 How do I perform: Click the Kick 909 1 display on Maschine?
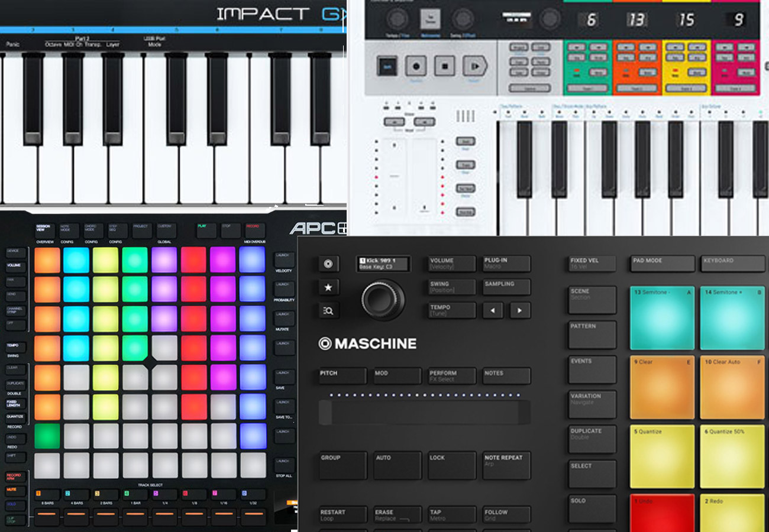pyautogui.click(x=383, y=264)
